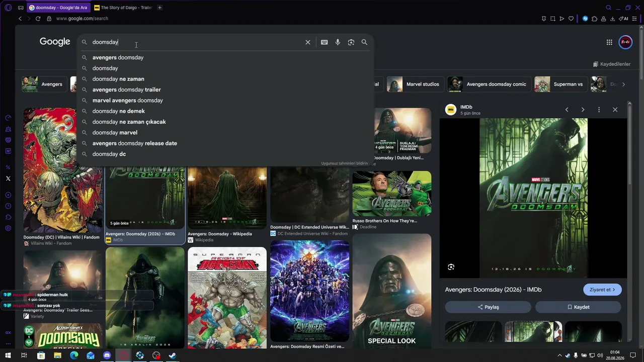Open the sidebar player icon
The height and width of the screenshot is (362, 644).
point(8,195)
